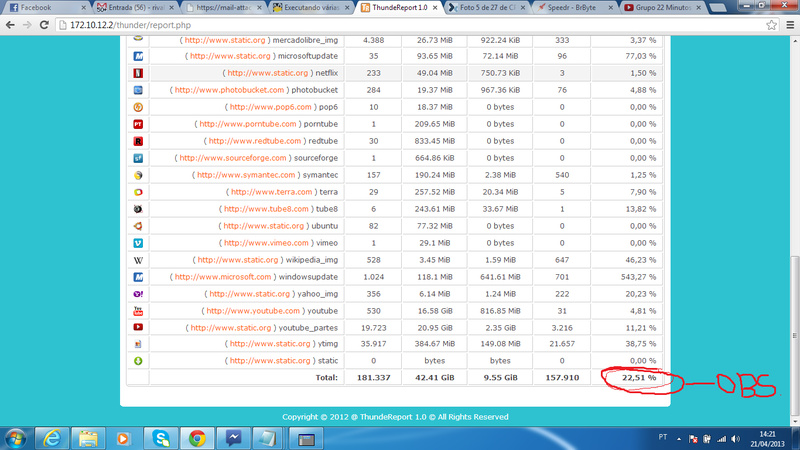Open the Windows Start menu
The width and height of the screenshot is (800, 450).
tap(16, 438)
